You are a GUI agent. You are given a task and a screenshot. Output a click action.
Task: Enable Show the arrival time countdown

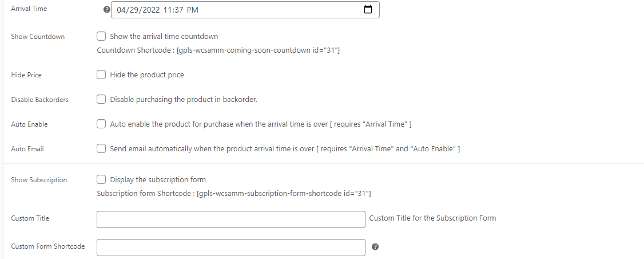click(101, 36)
